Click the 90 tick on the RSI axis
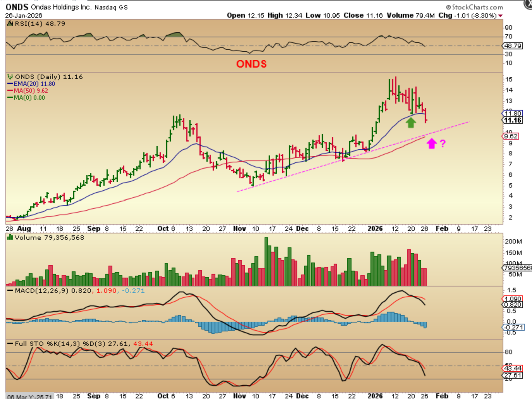Screen dimensions: 532x399 click(509, 28)
